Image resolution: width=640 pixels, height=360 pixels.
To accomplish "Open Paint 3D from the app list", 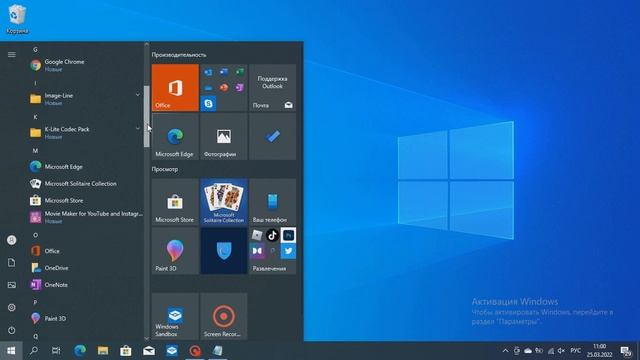I will pyautogui.click(x=86, y=318).
